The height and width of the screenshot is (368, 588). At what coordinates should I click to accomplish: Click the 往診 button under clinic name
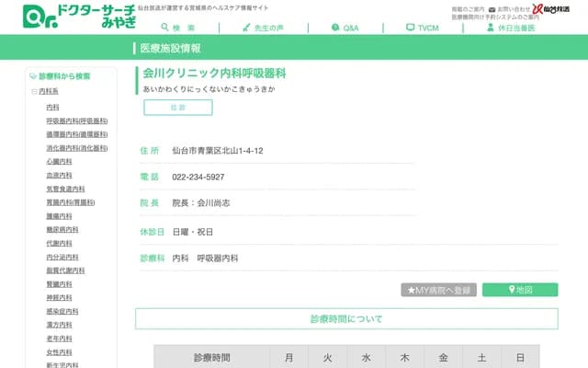point(178,108)
